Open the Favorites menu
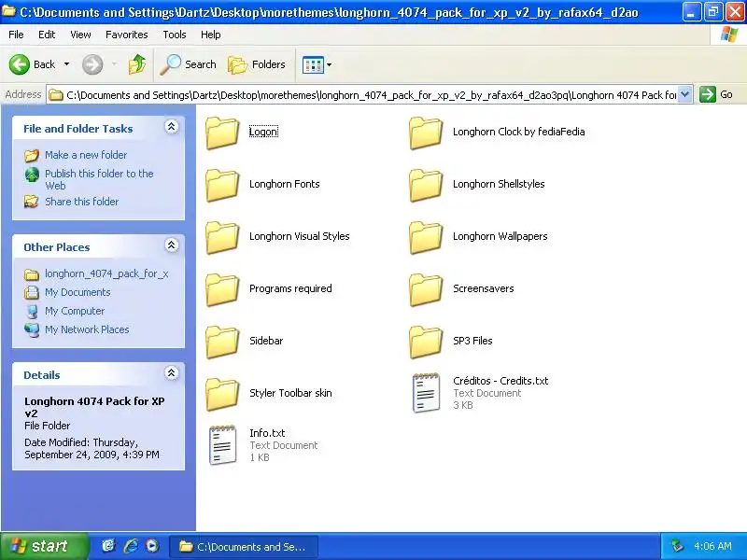Image resolution: width=747 pixels, height=560 pixels. [127, 35]
